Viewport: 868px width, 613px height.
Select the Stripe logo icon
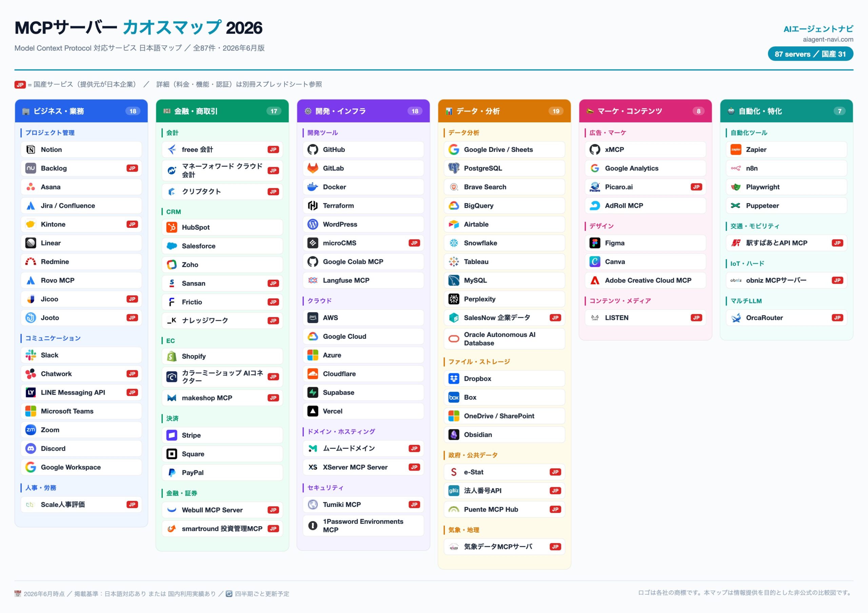coord(172,435)
